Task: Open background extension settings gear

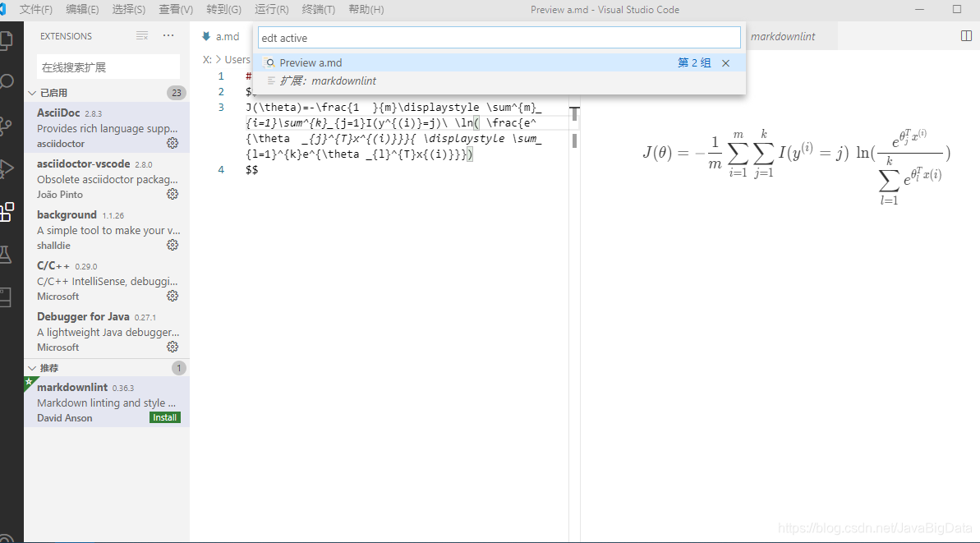Action: coord(173,245)
